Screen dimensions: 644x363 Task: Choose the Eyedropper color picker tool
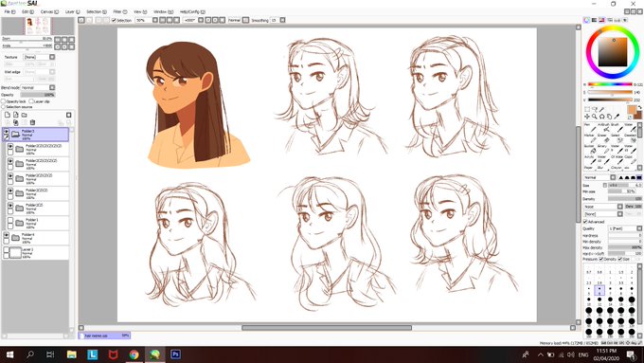click(x=617, y=117)
